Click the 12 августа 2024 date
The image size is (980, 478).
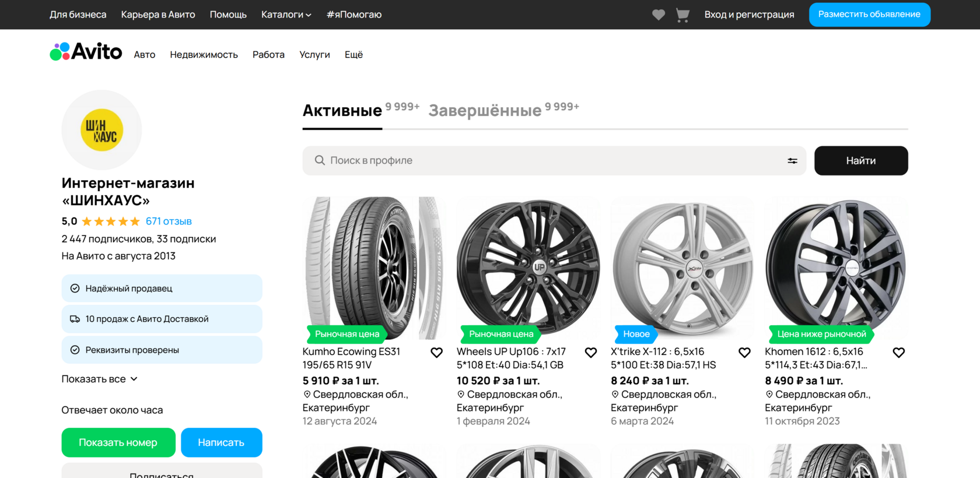[339, 421]
